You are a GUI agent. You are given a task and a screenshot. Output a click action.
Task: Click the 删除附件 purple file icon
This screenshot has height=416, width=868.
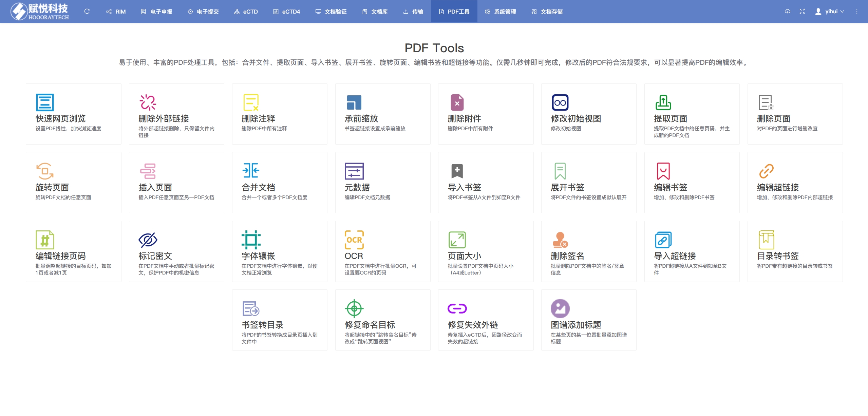pyautogui.click(x=457, y=102)
